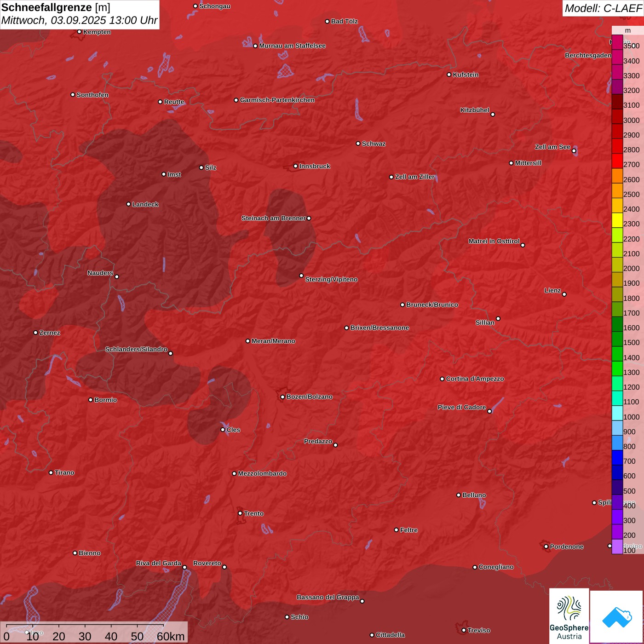Viewport: 644px width, 644px height.
Task: Click the '60km' scale bar label
Action: (x=171, y=636)
